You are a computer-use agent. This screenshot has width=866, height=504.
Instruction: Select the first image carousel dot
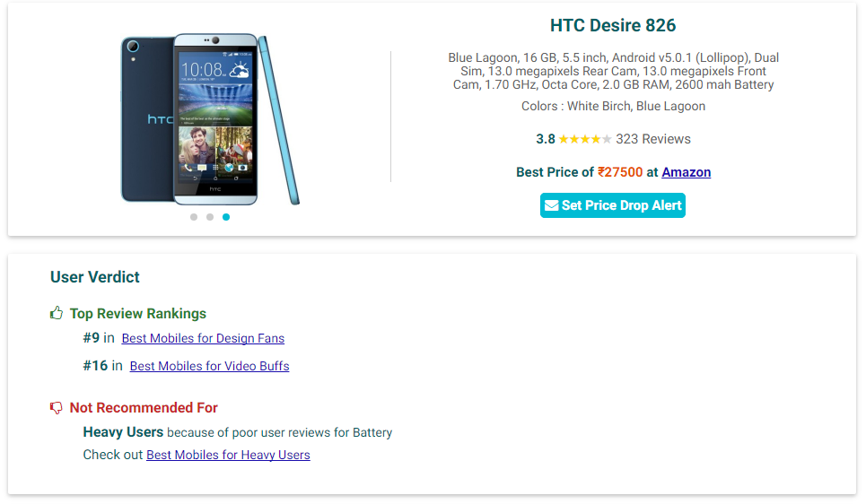194,217
